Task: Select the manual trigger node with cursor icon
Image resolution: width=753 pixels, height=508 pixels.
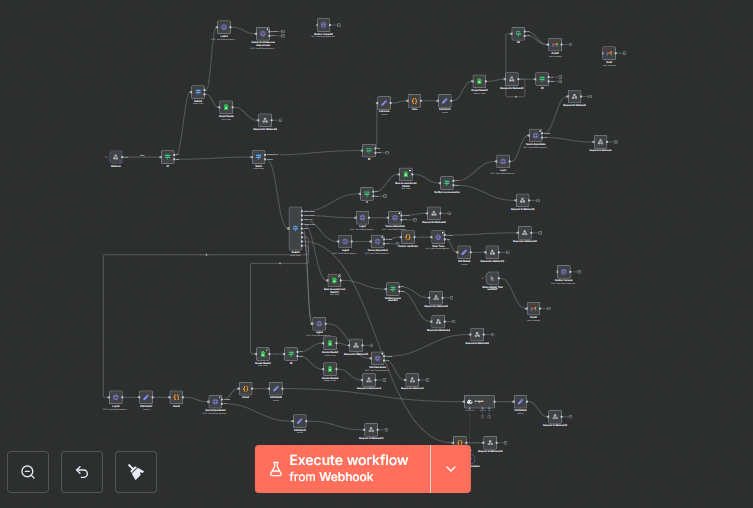Action: [492, 278]
